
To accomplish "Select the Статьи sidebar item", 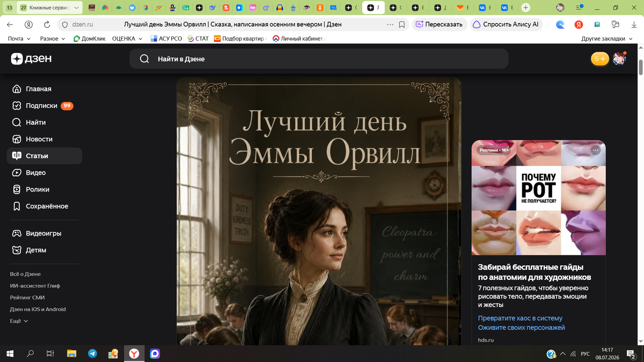I will coord(44,156).
